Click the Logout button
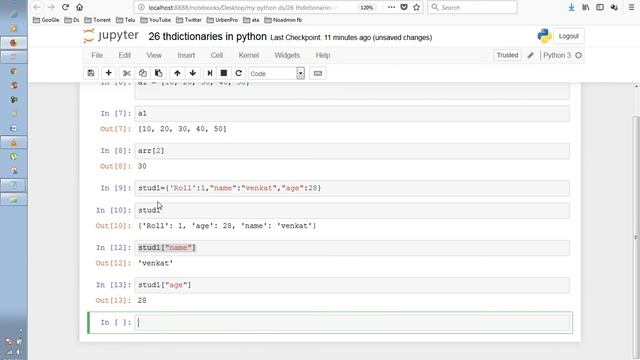The height and width of the screenshot is (360, 640). pyautogui.click(x=569, y=36)
